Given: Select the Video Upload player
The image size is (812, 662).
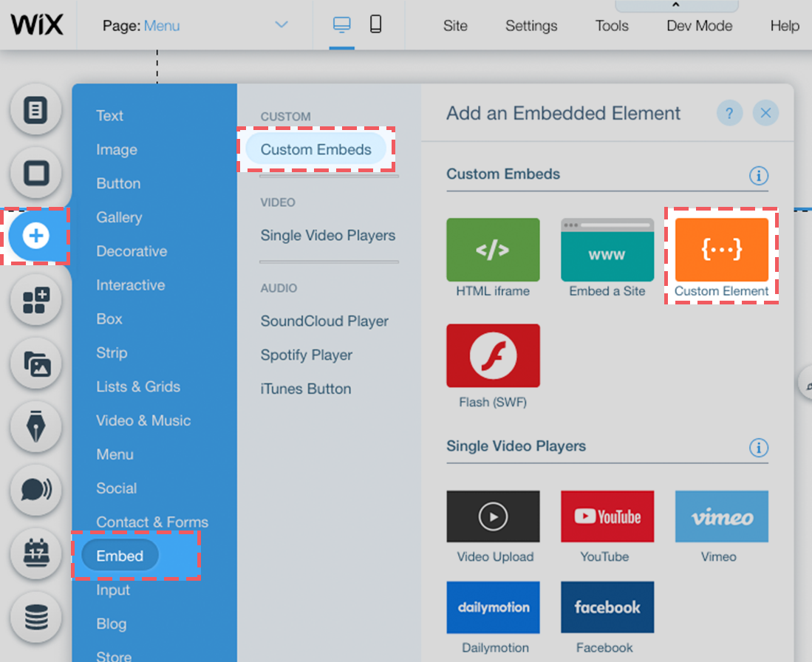Looking at the screenshot, I should 493,516.
